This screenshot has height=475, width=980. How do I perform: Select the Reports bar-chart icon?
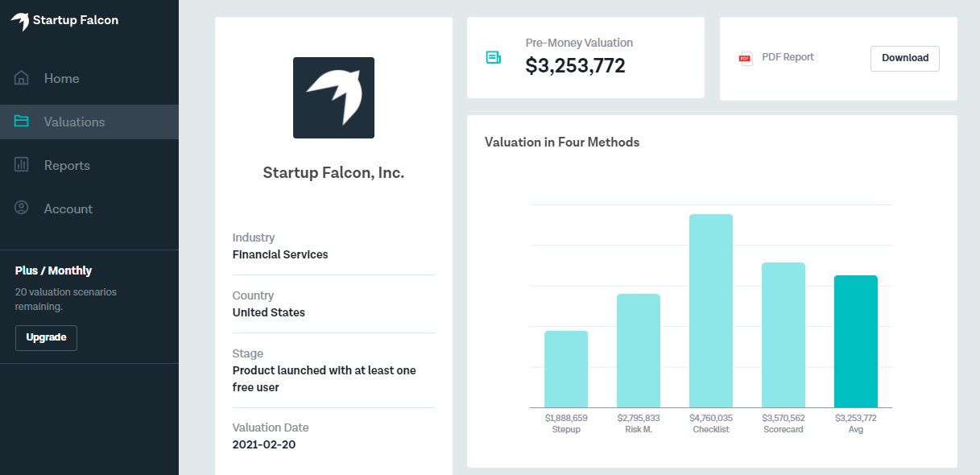click(21, 165)
